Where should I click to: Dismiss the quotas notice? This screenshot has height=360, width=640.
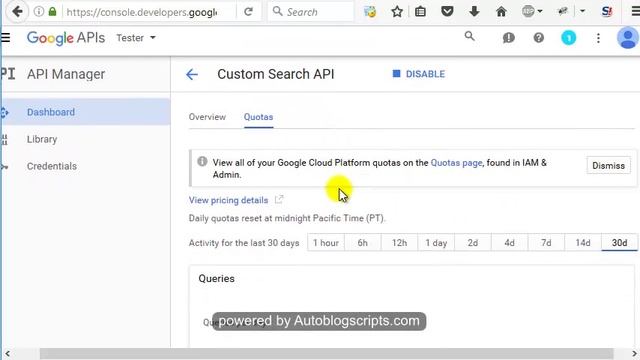point(608,165)
